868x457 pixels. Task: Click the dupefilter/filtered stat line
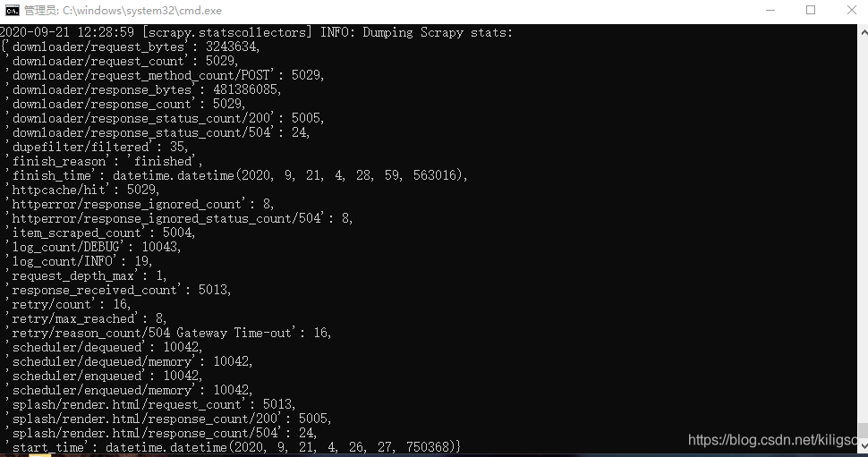(x=97, y=148)
